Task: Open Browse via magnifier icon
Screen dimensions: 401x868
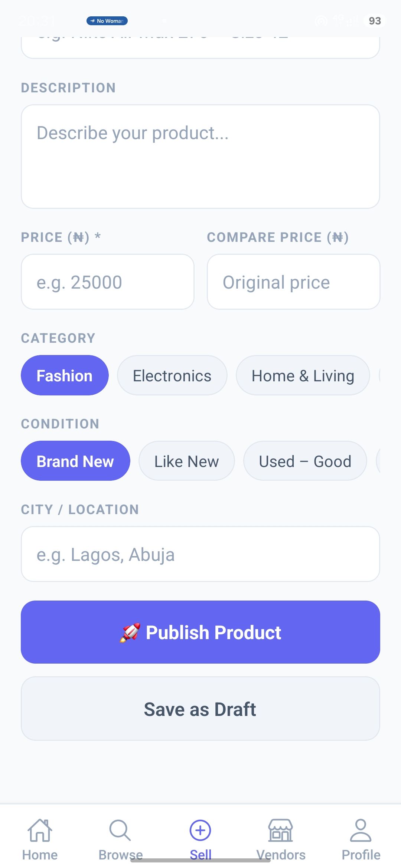Action: (120, 830)
